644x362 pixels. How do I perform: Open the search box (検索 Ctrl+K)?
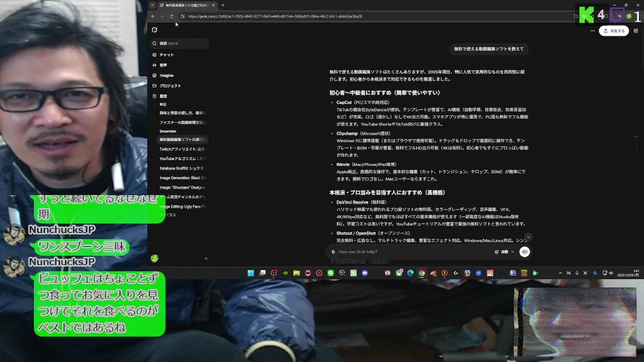click(x=180, y=43)
